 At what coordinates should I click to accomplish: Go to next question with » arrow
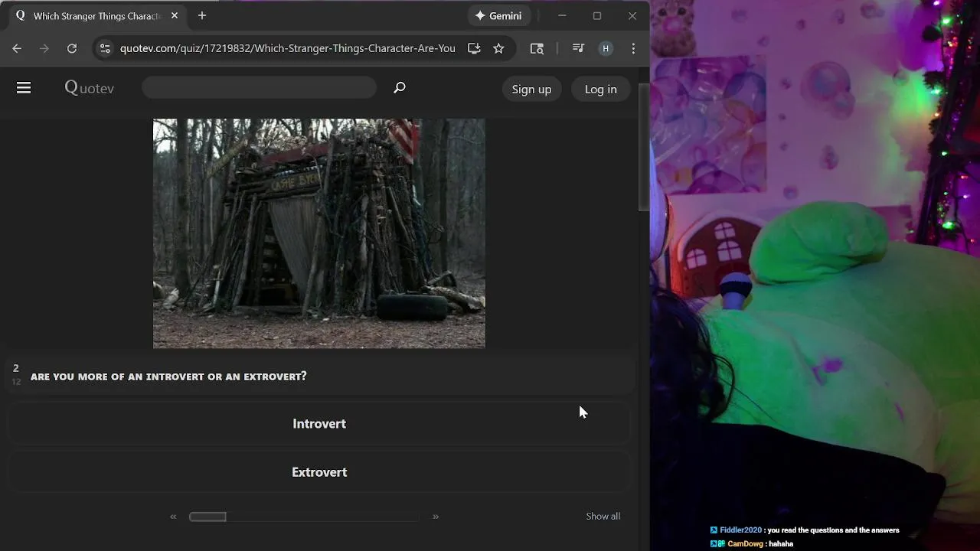[436, 517]
